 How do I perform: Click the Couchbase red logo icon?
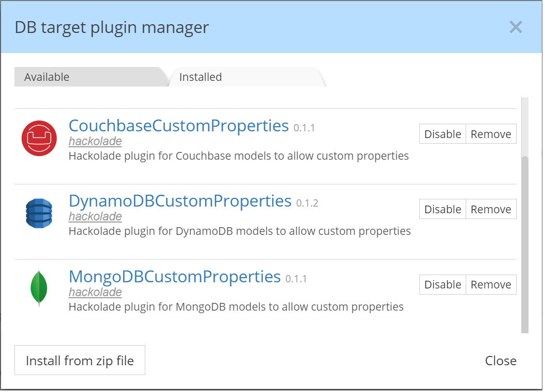click(x=39, y=139)
